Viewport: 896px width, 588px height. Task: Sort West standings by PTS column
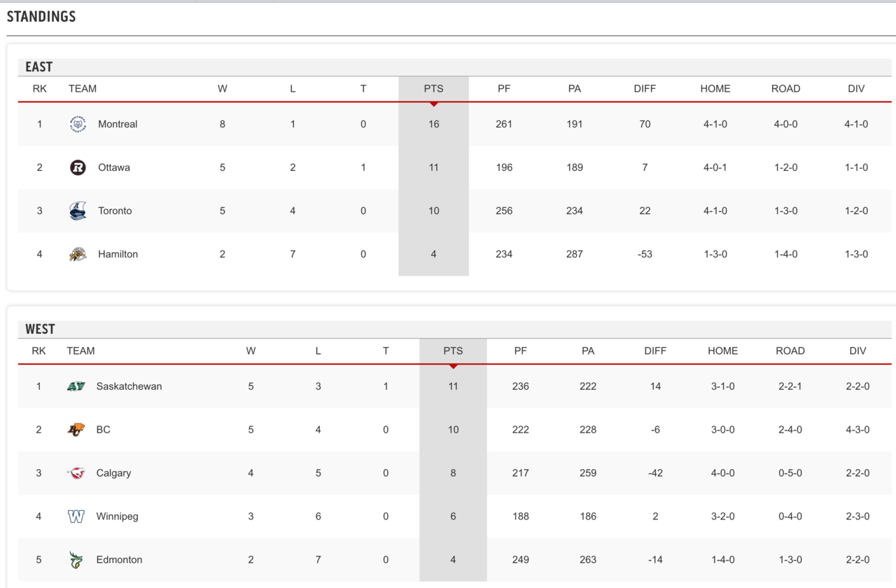point(453,351)
